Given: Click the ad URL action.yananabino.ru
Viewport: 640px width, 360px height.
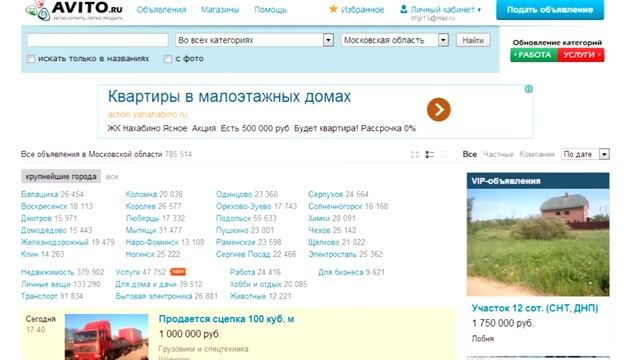Looking at the screenshot, I should coord(147,115).
